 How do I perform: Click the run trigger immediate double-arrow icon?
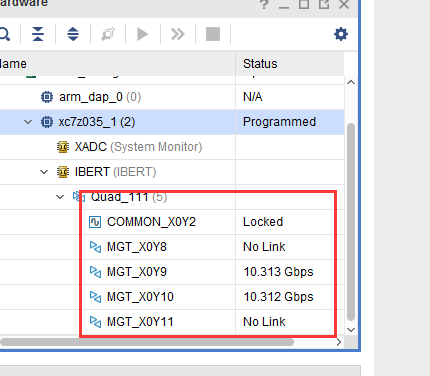178,34
